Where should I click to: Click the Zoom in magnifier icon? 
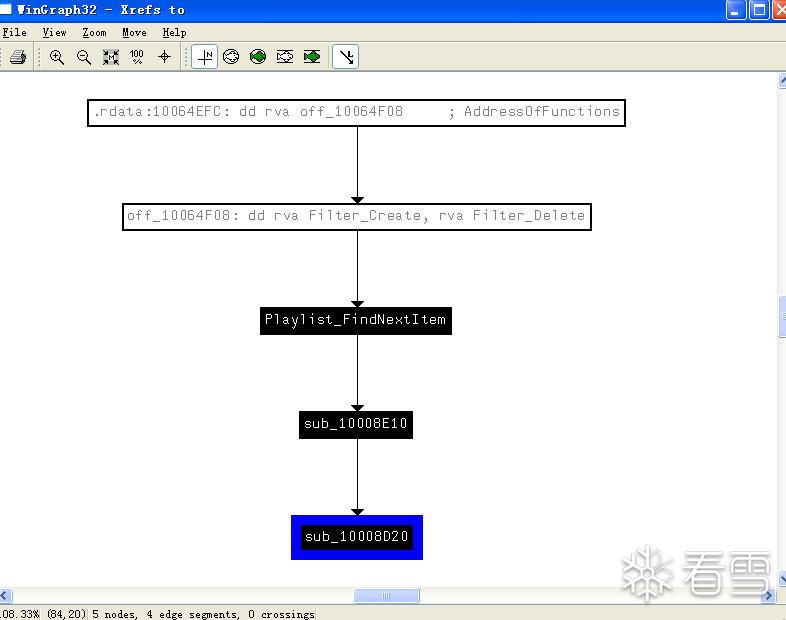[x=57, y=57]
